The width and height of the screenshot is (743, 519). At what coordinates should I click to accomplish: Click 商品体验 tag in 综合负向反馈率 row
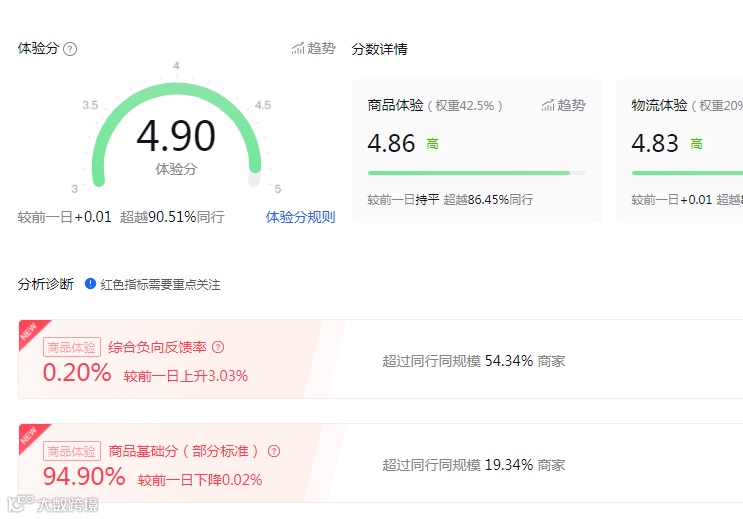pos(72,347)
